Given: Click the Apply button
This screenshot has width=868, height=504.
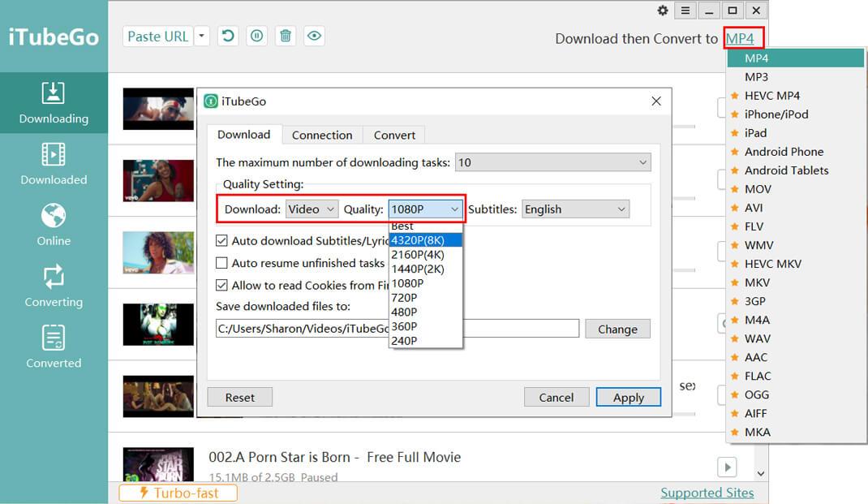Looking at the screenshot, I should (629, 397).
